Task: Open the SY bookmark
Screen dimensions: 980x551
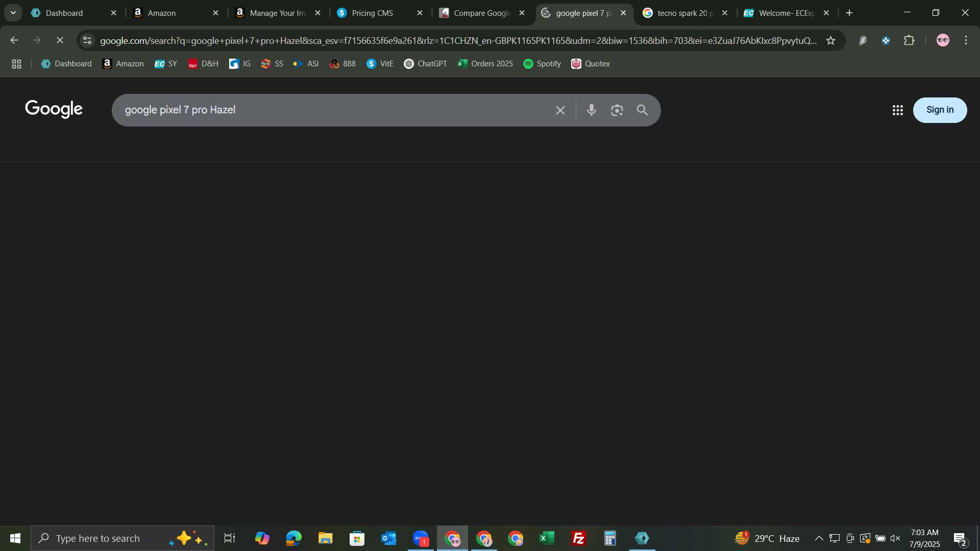Action: tap(166, 64)
